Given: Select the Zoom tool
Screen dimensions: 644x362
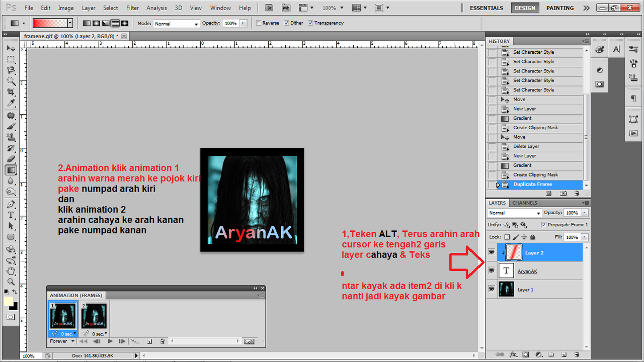Looking at the screenshot, I should point(11,282).
